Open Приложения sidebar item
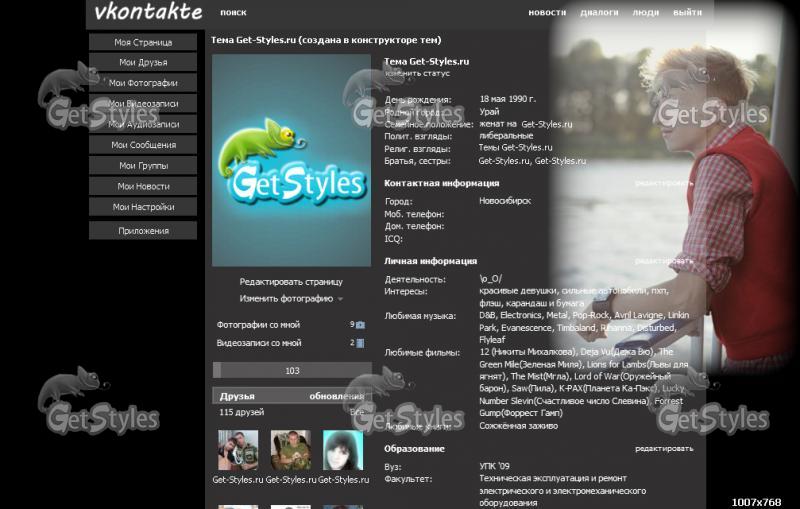 click(x=143, y=231)
